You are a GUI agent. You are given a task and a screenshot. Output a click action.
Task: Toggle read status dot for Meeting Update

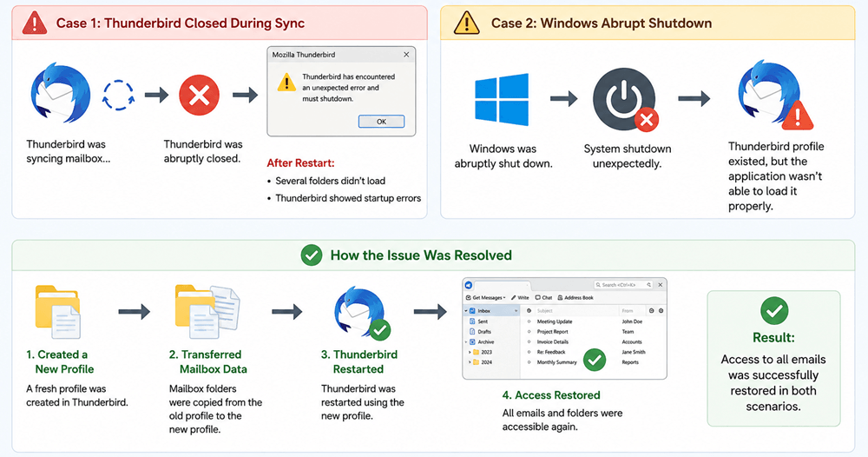click(529, 321)
